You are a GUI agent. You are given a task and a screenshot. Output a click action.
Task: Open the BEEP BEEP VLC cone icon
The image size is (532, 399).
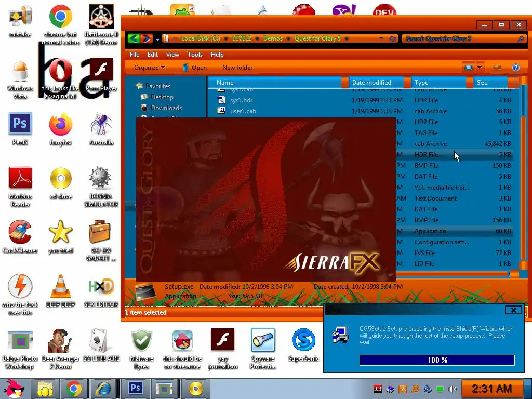(61, 286)
